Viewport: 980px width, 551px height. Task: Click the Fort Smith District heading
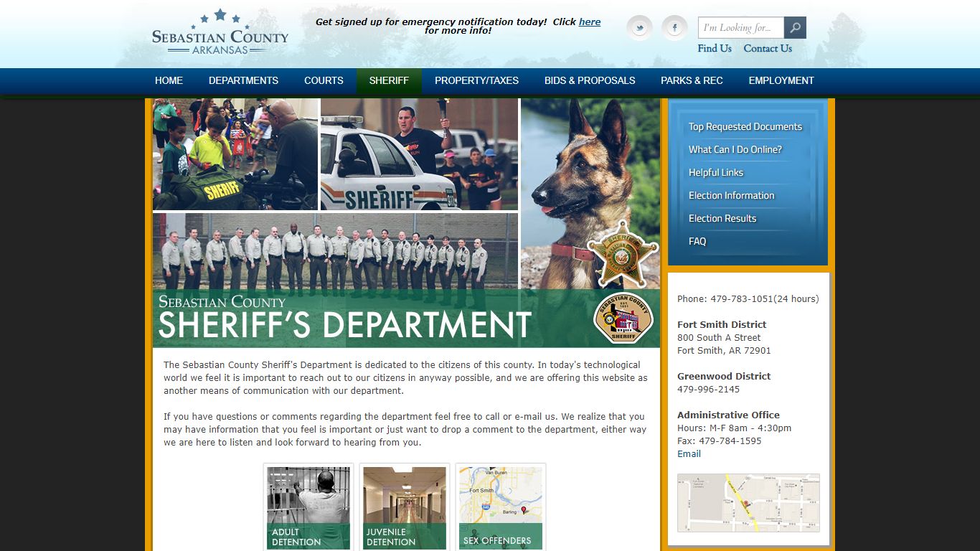pyautogui.click(x=722, y=324)
